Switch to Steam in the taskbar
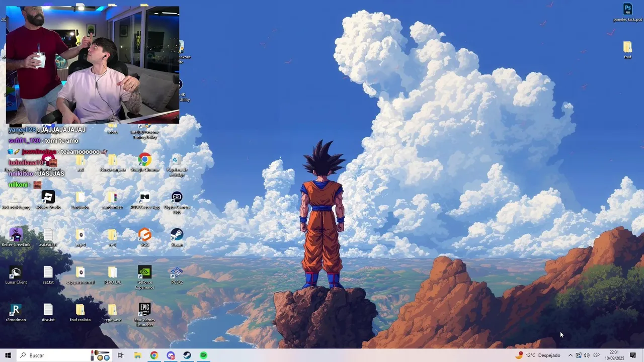Screen dimensions: 644x362 (187, 355)
